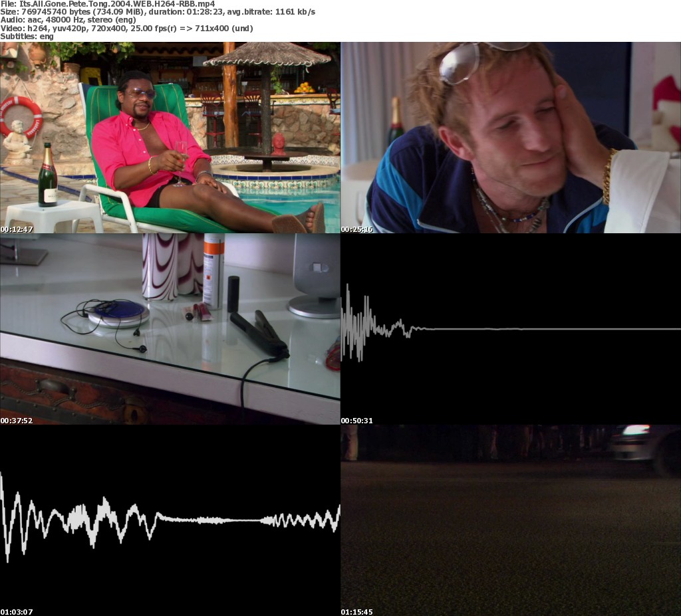
Task: Click the 01:15:45 timestamp label
Action: point(357,612)
